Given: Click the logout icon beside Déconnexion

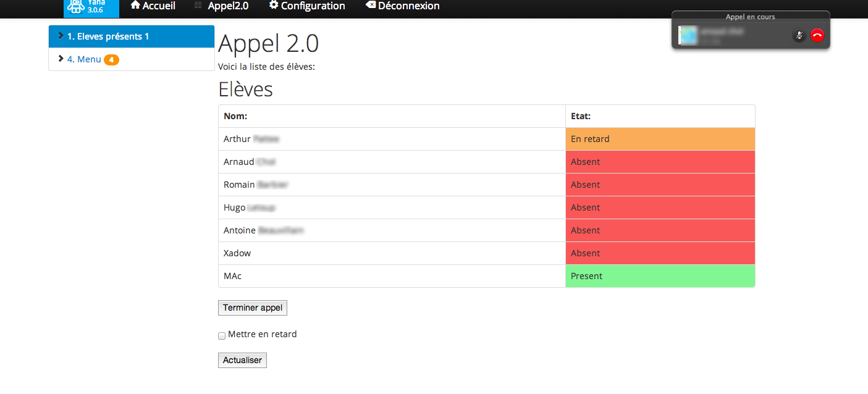Looking at the screenshot, I should coord(370,5).
